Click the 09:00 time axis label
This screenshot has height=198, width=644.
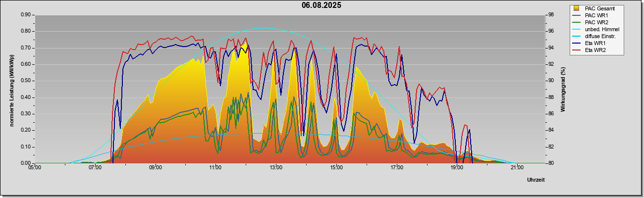point(155,167)
